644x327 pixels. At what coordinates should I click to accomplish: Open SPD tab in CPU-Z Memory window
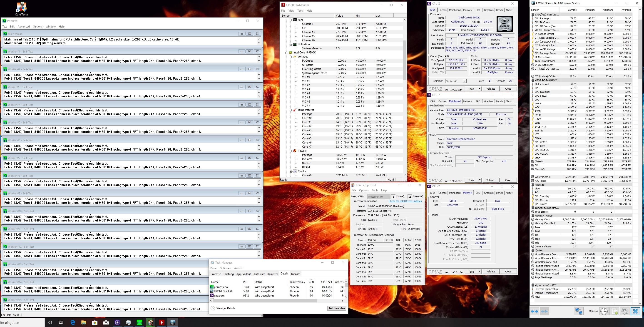click(478, 193)
